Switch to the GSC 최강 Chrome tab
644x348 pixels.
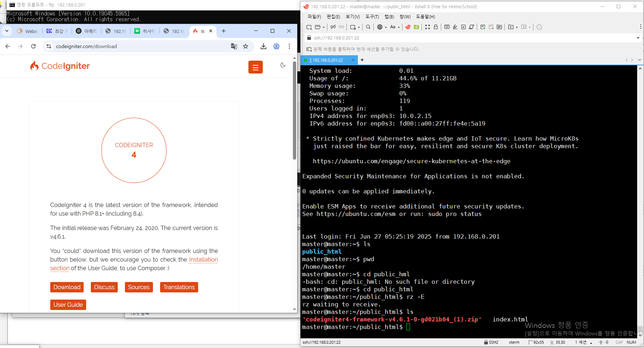pyautogui.click(x=57, y=31)
